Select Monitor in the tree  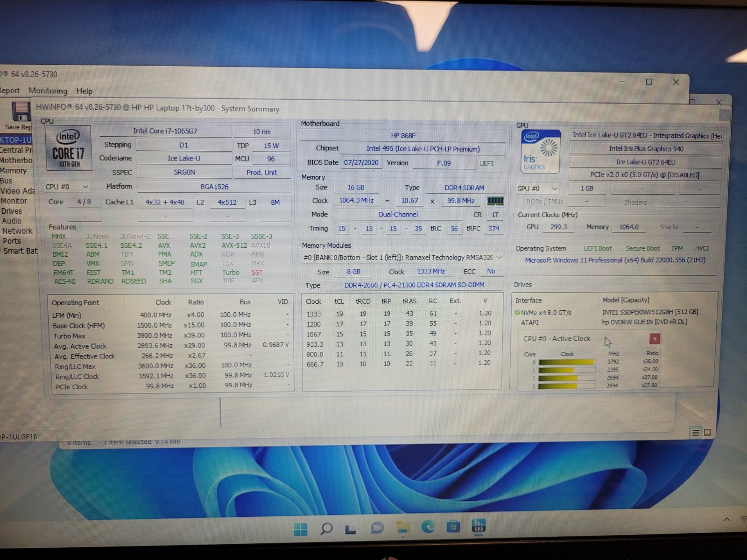click(x=14, y=201)
